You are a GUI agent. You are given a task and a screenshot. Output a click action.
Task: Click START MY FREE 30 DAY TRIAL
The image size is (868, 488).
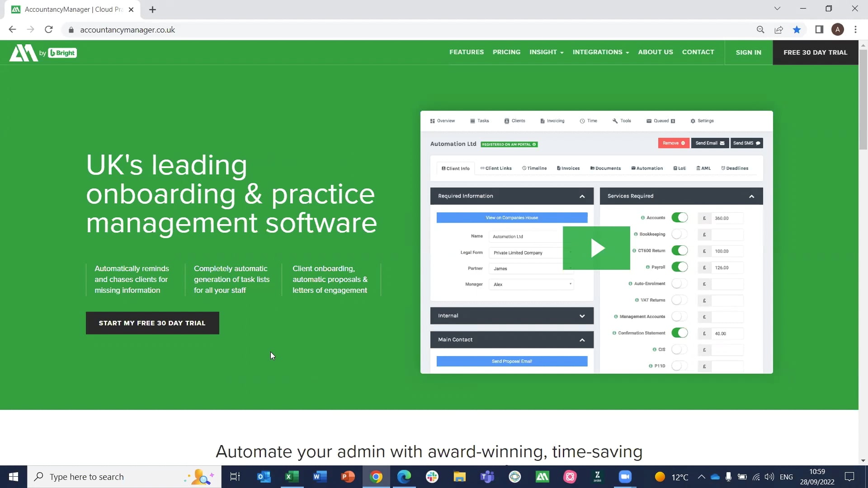point(152,323)
